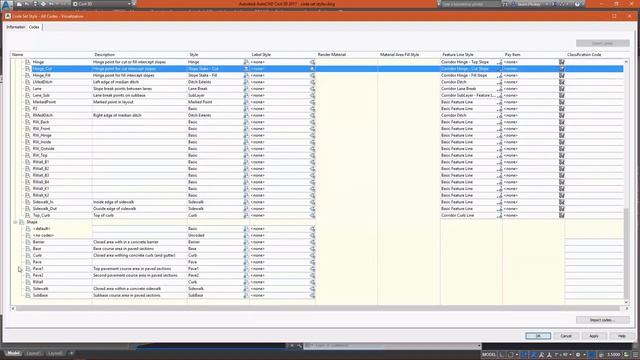
Task: Open the Layout1 tab
Action: (x=34, y=353)
